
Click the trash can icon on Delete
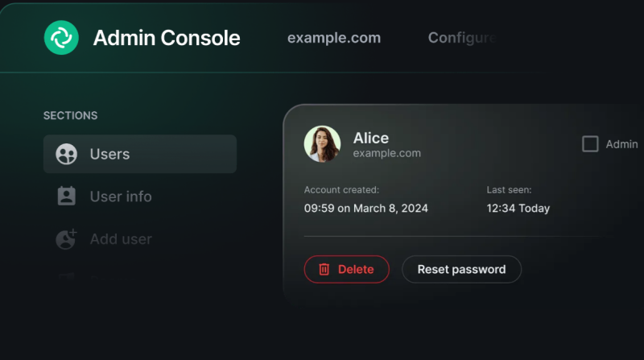[x=324, y=269]
